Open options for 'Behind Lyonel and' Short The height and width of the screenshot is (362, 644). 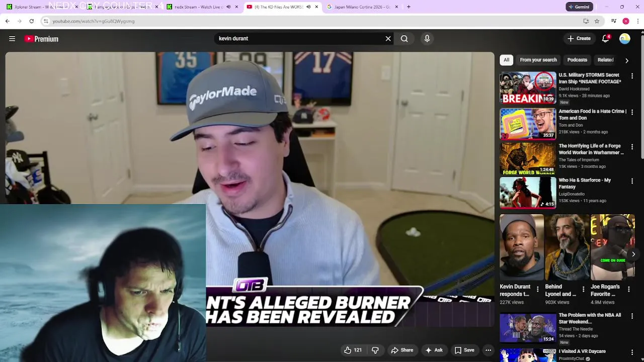584,289
